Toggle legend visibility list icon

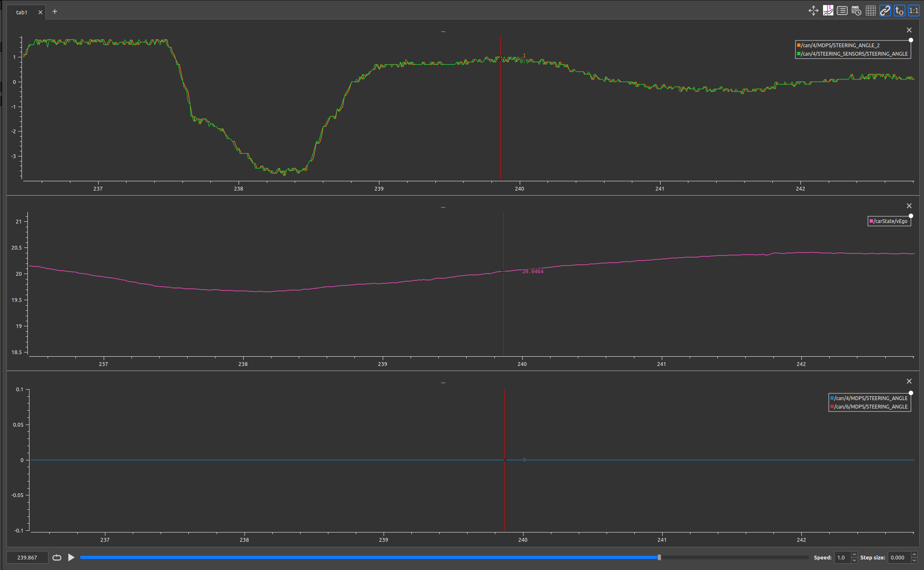coord(842,11)
